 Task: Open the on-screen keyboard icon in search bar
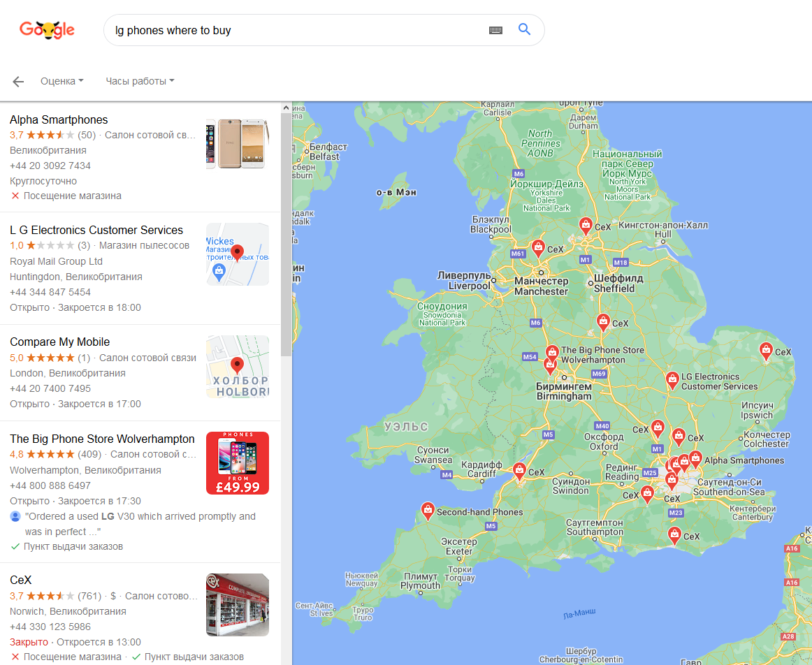tap(495, 30)
